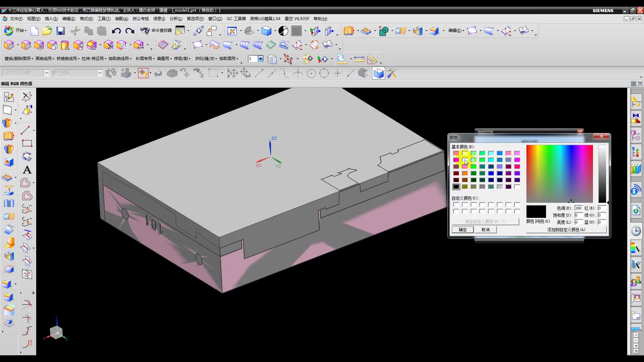
Task: Click the Fit view icon
Action: (x=232, y=31)
